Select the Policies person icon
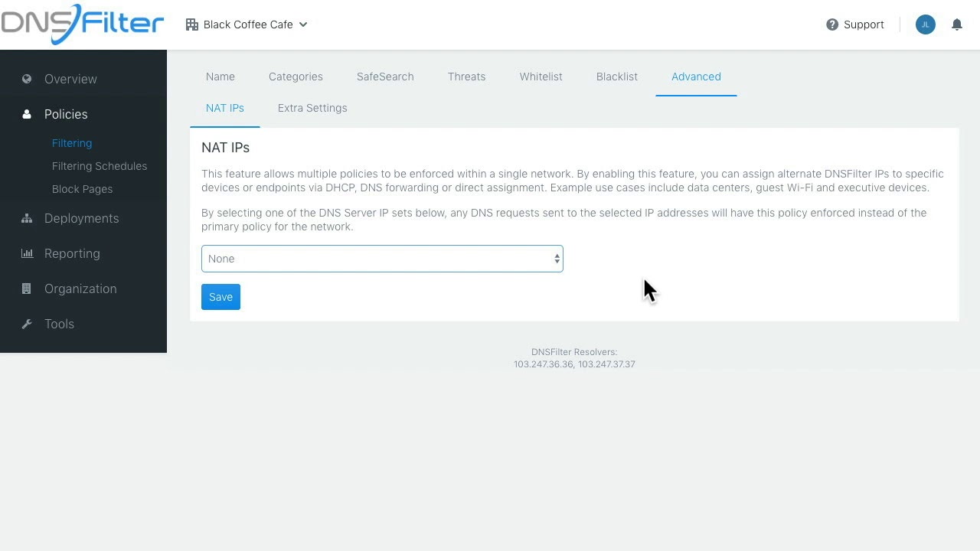980x551 pixels. tap(27, 114)
